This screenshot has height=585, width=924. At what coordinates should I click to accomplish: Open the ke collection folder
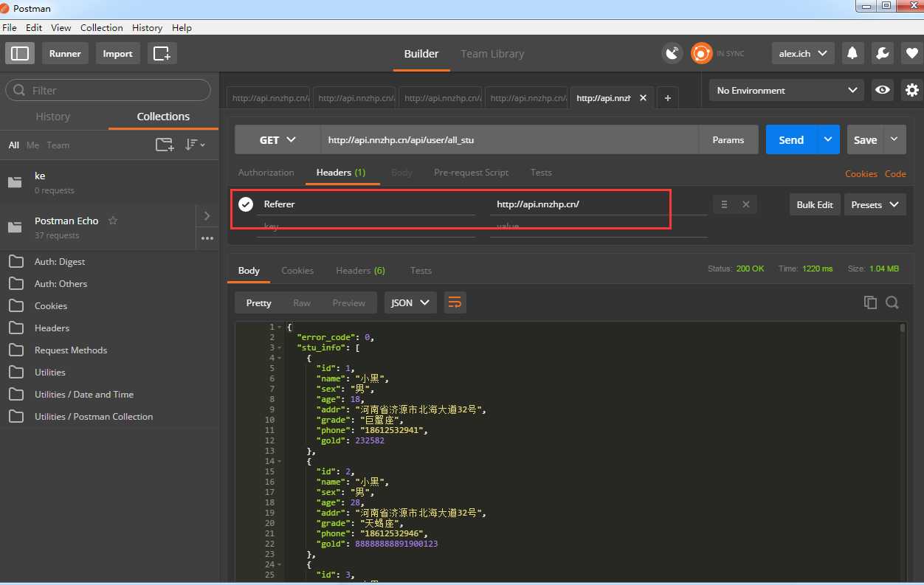click(109, 182)
